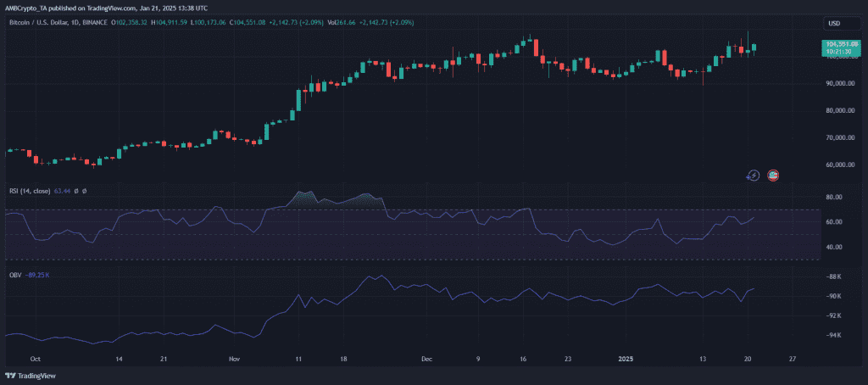Click the 'Vol 261.66' reading
The width and height of the screenshot is (868, 385).
pyautogui.click(x=339, y=23)
